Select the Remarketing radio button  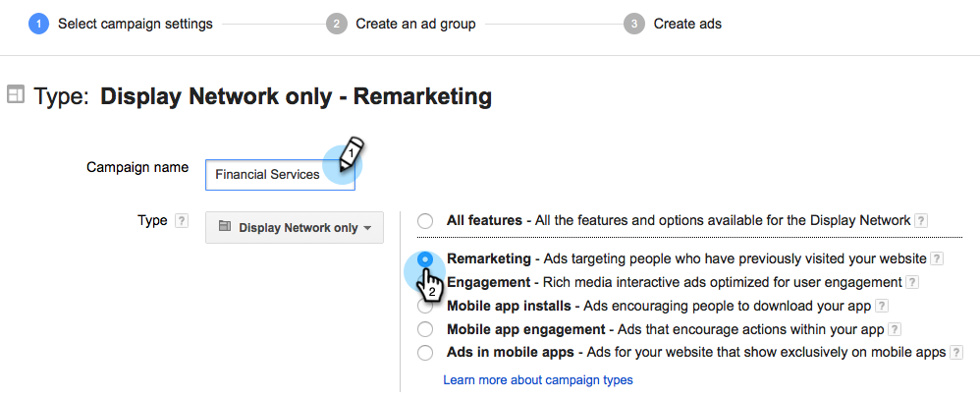point(425,259)
